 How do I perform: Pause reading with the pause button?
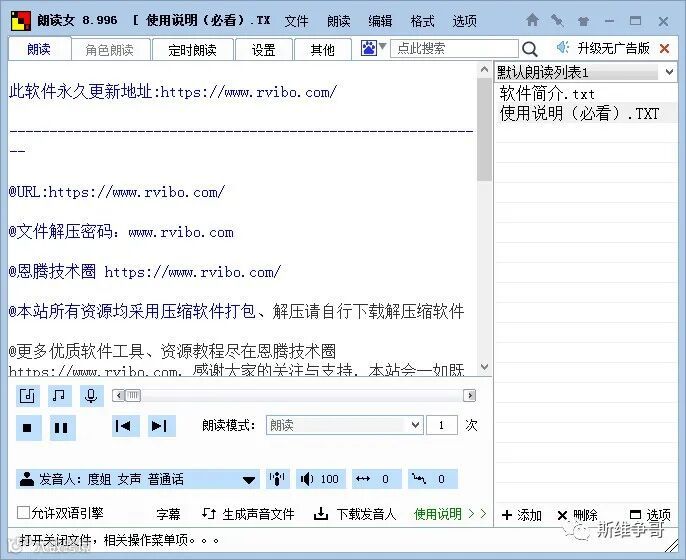pyautogui.click(x=62, y=427)
